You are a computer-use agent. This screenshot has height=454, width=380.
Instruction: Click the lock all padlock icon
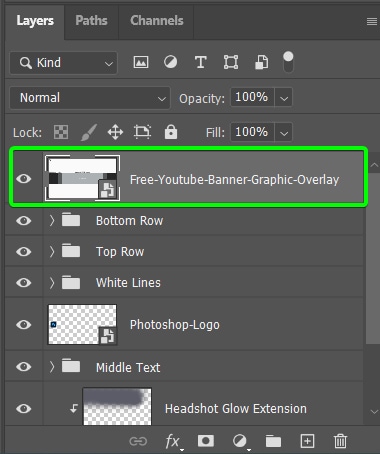click(171, 132)
